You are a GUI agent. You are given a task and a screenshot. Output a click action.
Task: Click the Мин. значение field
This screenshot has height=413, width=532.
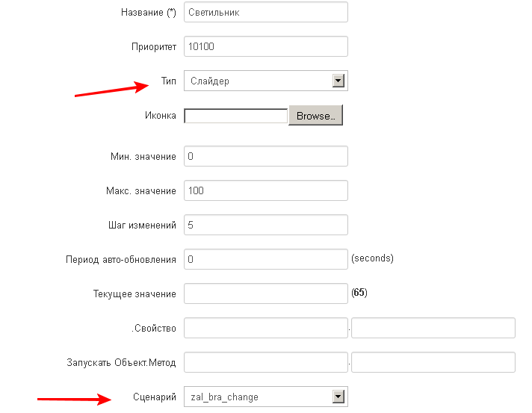click(x=266, y=156)
